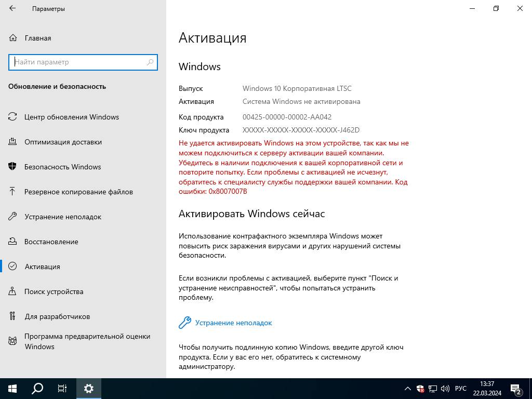The height and width of the screenshot is (399, 532).
Task: Open the Windows Start menu
Action: pyautogui.click(x=12, y=389)
